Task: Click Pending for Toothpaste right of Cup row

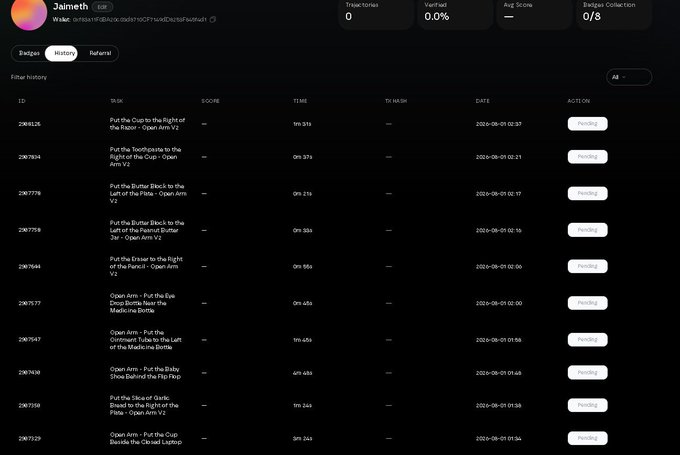Action: pos(587,157)
